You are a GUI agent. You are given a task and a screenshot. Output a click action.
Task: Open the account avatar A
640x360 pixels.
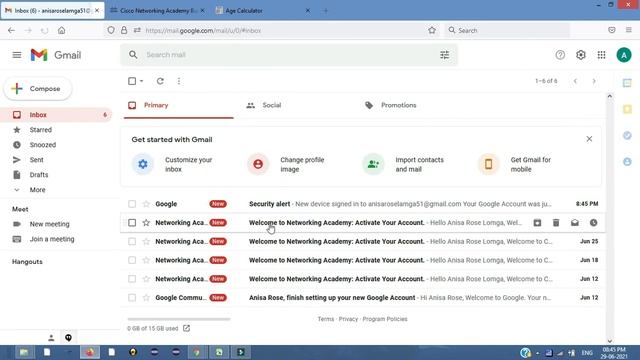(624, 55)
